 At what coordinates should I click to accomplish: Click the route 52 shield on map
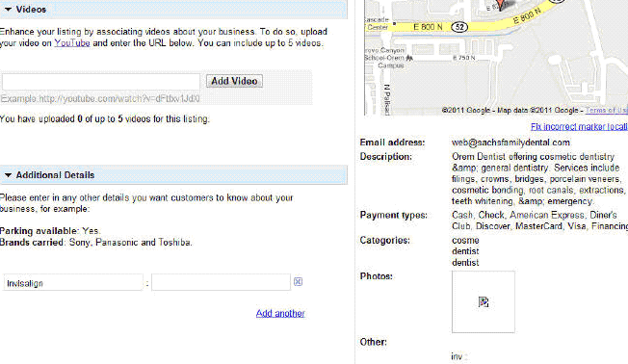point(459,27)
